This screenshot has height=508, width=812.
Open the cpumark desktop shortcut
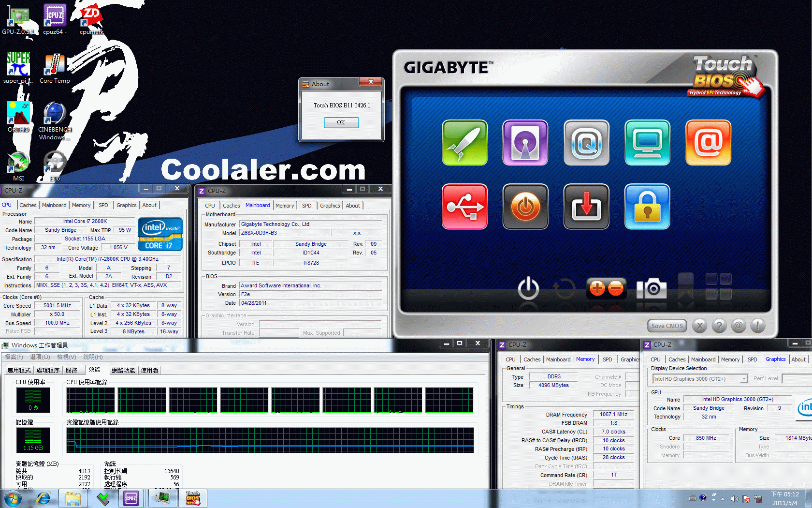[91, 19]
